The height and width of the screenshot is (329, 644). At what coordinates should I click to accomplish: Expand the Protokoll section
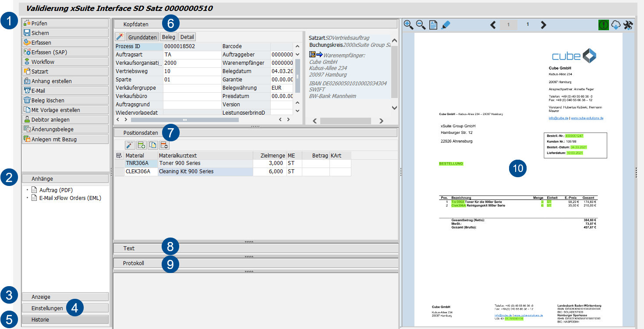point(134,263)
